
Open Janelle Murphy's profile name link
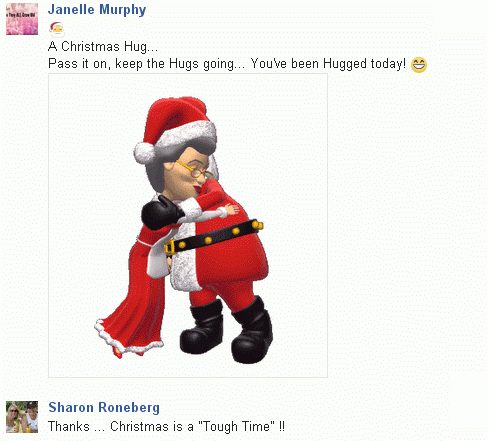[x=97, y=10]
